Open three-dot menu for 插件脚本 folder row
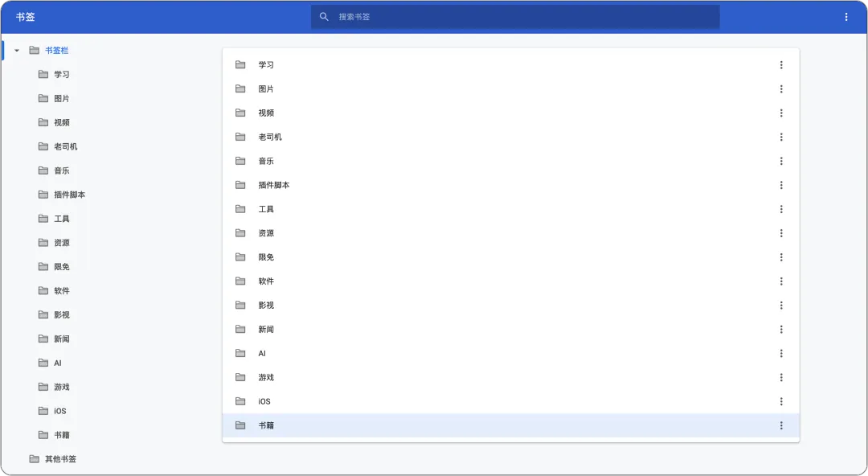868x476 pixels. (781, 185)
